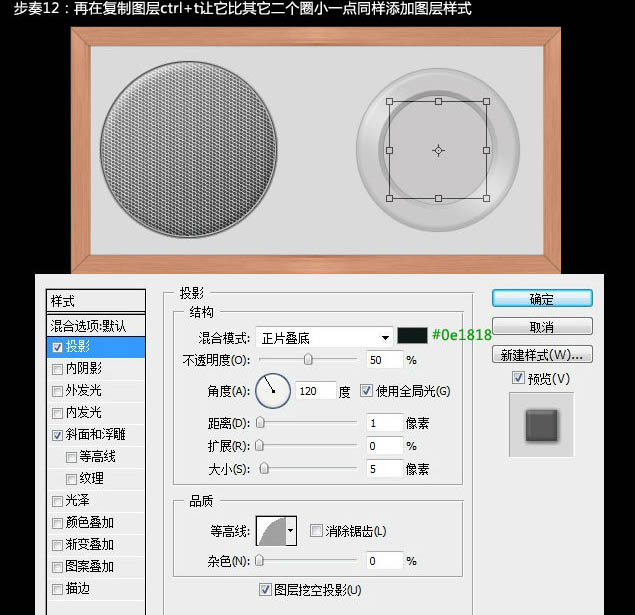Select the 斜面和浮雕 style label

pyautogui.click(x=96, y=434)
